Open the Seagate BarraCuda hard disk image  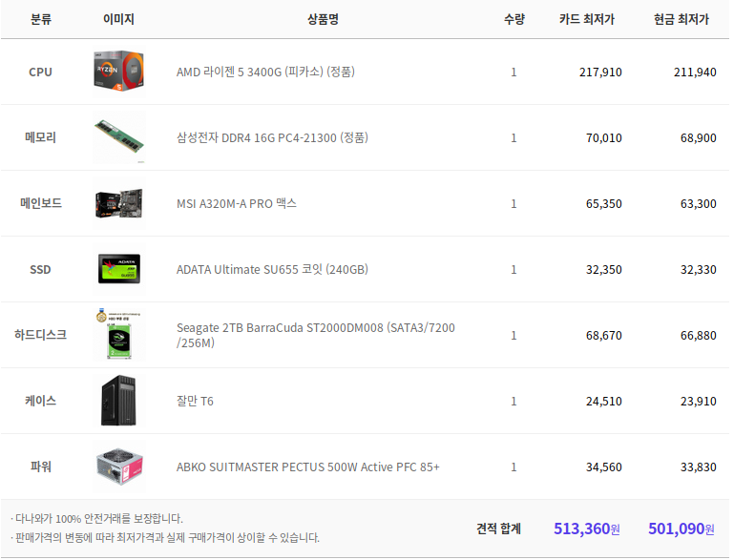coord(119,335)
